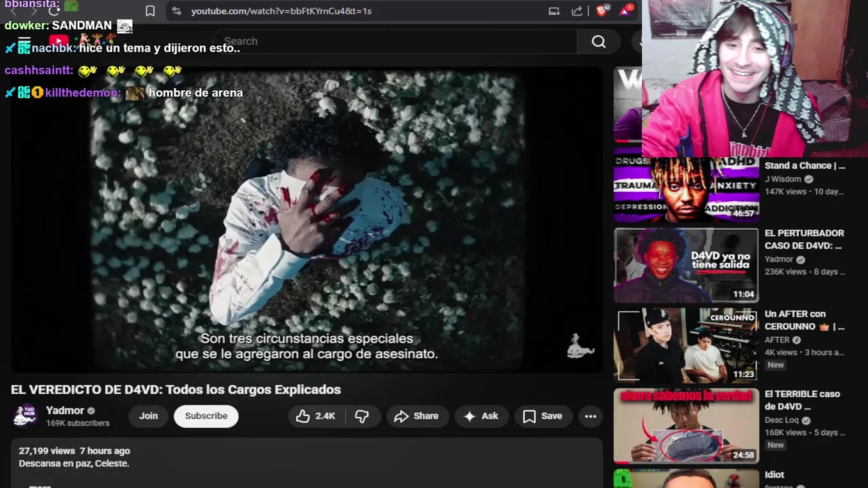Subscribe to the Yadmor channel
The image size is (868, 488).
[x=206, y=416]
